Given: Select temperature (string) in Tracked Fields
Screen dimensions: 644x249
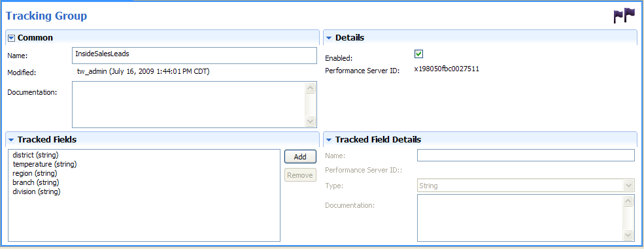Looking at the screenshot, I should click(x=44, y=164).
